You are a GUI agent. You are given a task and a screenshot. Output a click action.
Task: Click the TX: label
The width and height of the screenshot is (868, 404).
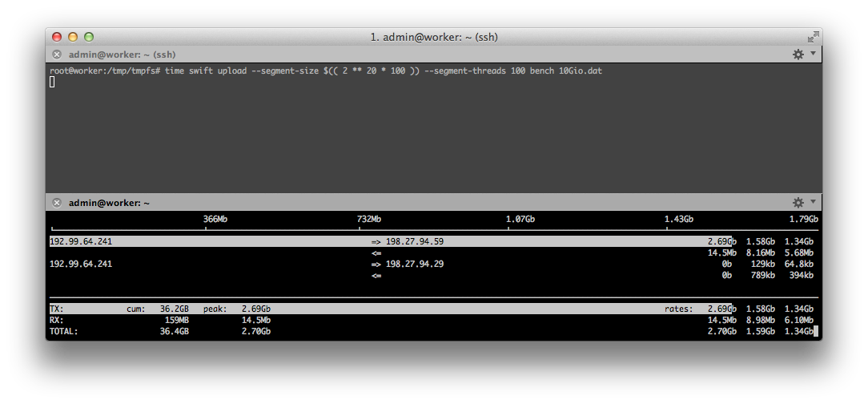57,309
